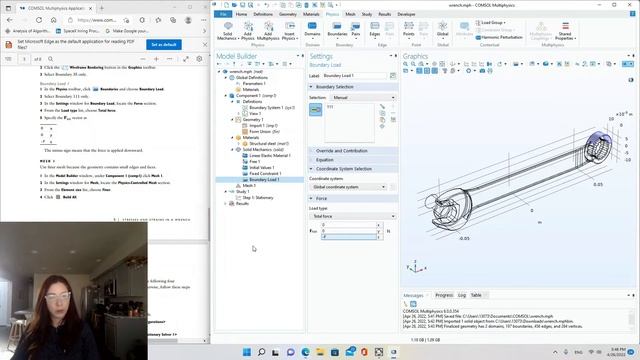
Task: Open the Windows Start button on taskbar
Action: coord(247,352)
